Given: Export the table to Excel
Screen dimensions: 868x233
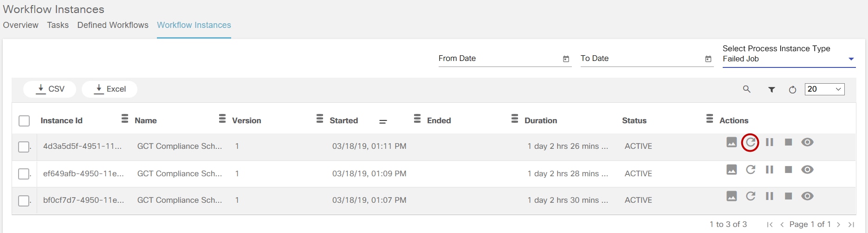Looking at the screenshot, I should [110, 89].
